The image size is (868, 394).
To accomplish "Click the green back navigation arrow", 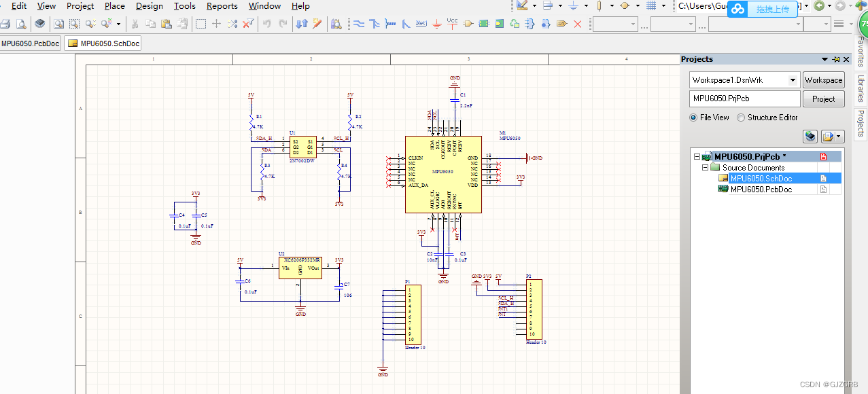I will 819,6.
